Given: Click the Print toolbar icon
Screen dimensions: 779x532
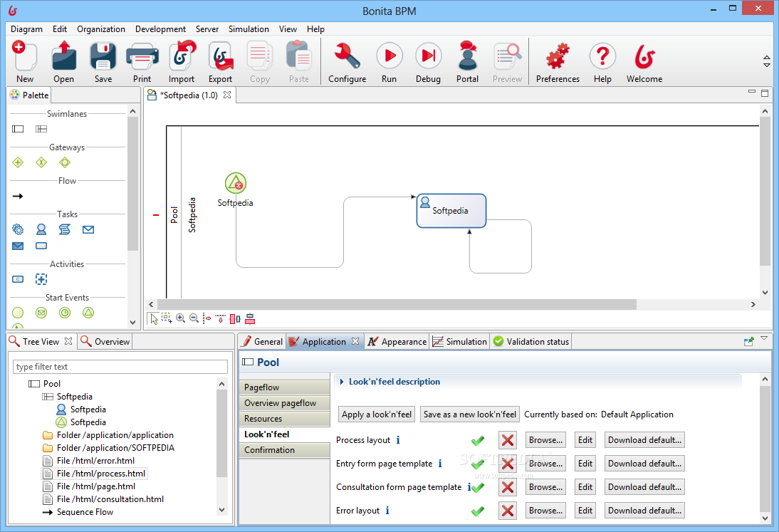Looking at the screenshot, I should click(142, 56).
